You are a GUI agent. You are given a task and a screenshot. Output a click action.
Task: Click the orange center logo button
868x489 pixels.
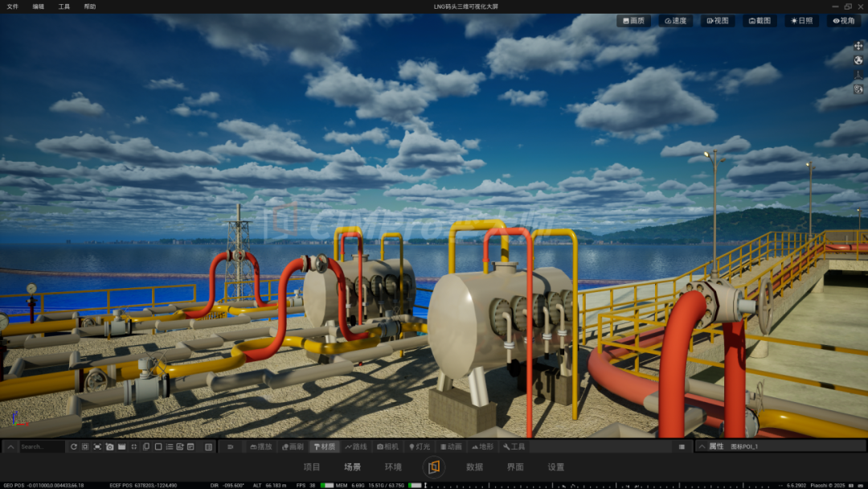tap(434, 466)
